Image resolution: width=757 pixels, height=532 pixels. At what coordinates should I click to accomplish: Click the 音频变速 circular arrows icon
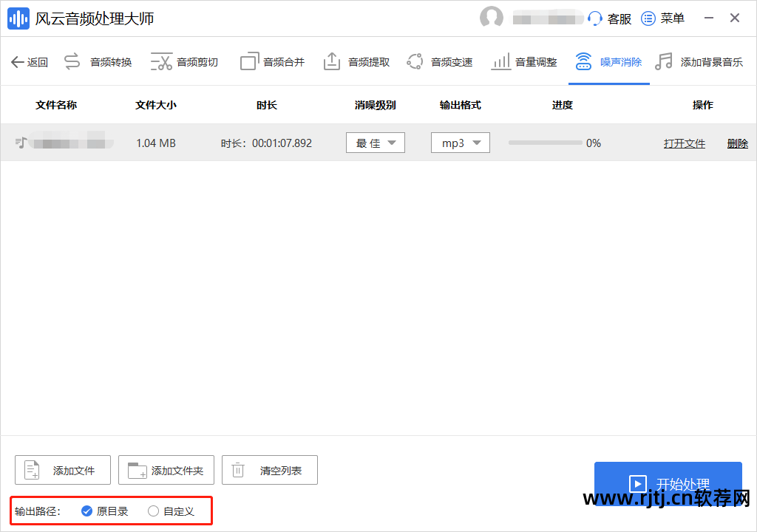pos(415,61)
